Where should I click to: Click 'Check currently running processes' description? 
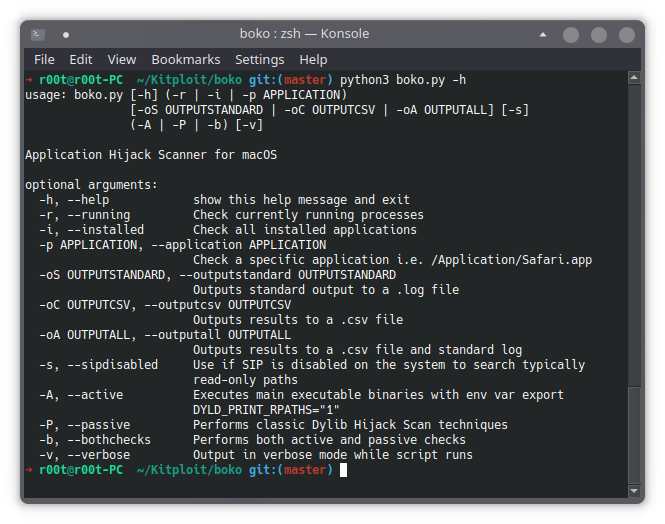click(x=308, y=215)
